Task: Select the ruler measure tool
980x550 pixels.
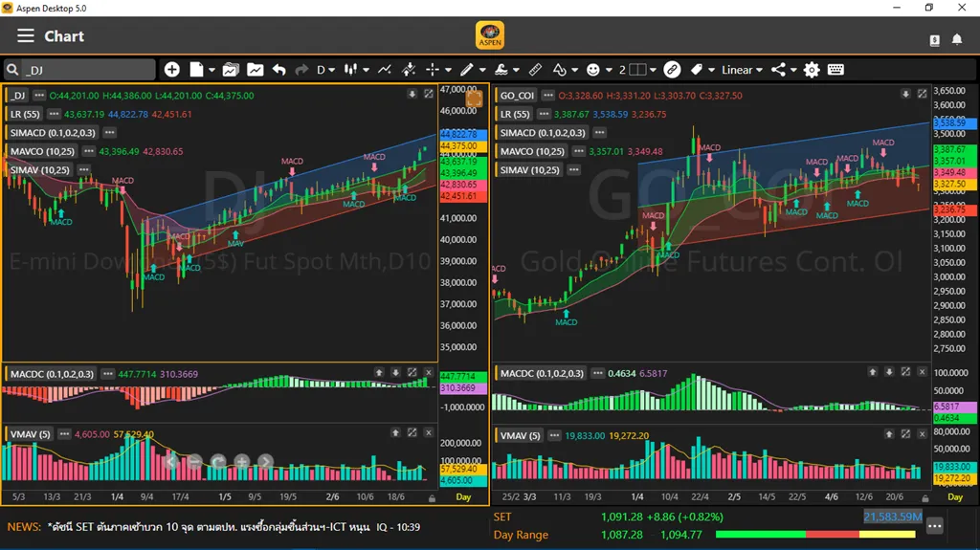Action: [x=535, y=70]
